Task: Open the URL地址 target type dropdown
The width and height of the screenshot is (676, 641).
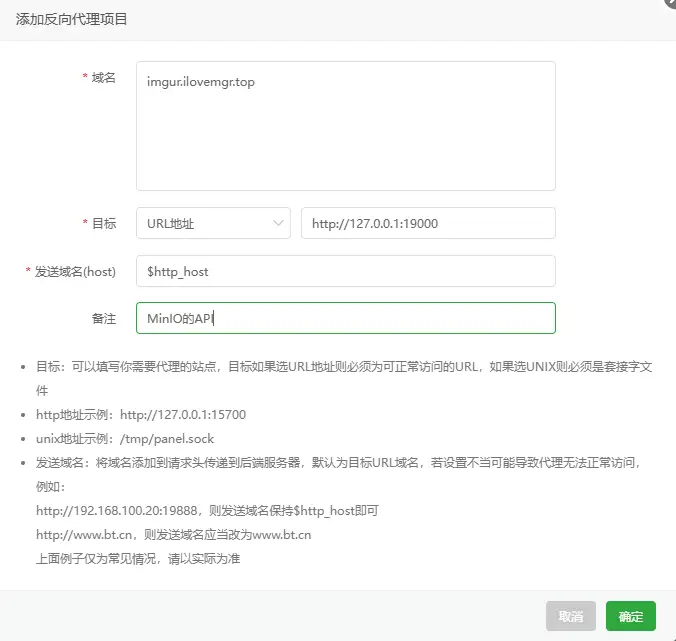Action: [213, 223]
